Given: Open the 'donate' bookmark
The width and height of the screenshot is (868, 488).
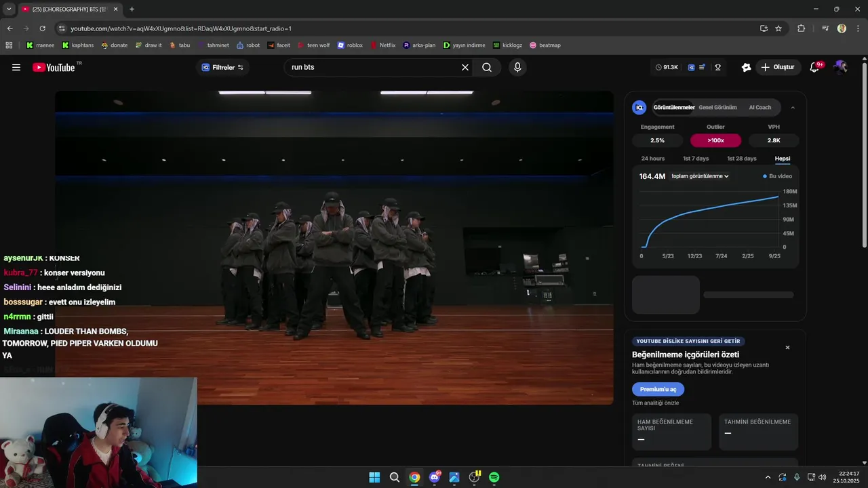Looking at the screenshot, I should click(x=114, y=45).
